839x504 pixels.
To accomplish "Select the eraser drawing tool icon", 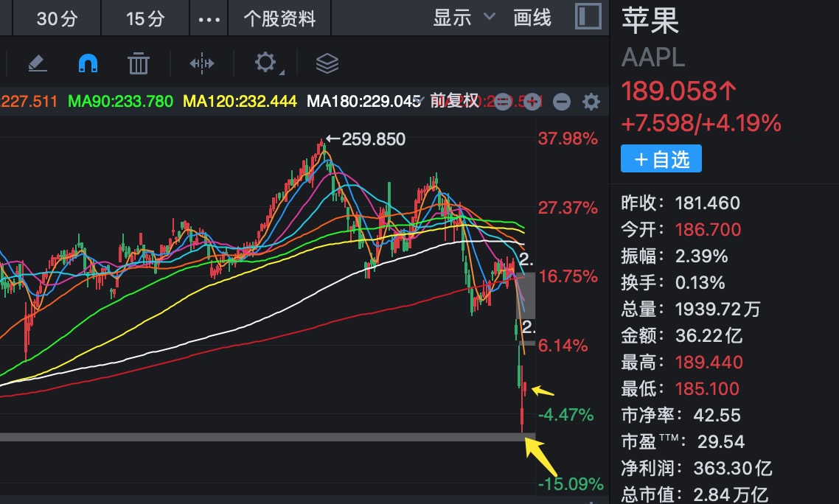I will (38, 63).
